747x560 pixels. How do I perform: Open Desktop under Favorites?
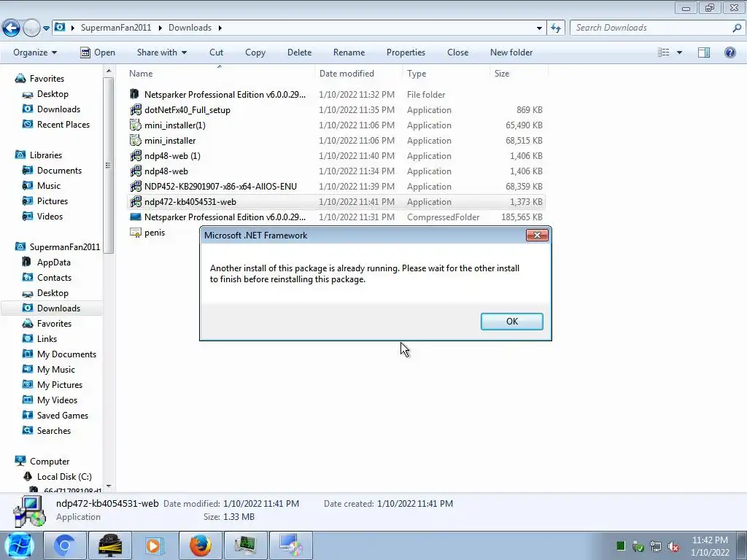(x=53, y=94)
